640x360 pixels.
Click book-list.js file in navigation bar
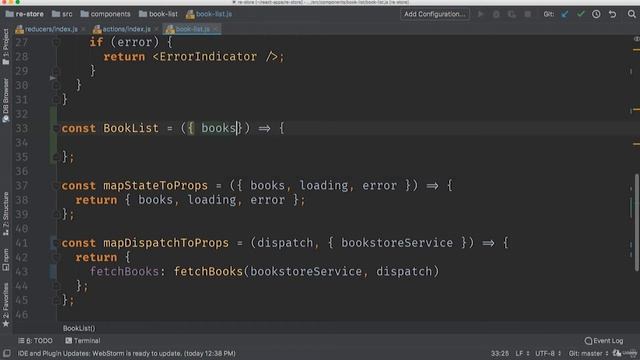pyautogui.click(x=209, y=14)
